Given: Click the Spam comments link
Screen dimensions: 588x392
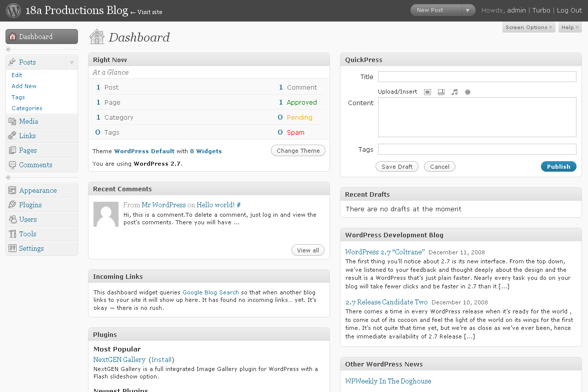Looking at the screenshot, I should pos(295,132).
